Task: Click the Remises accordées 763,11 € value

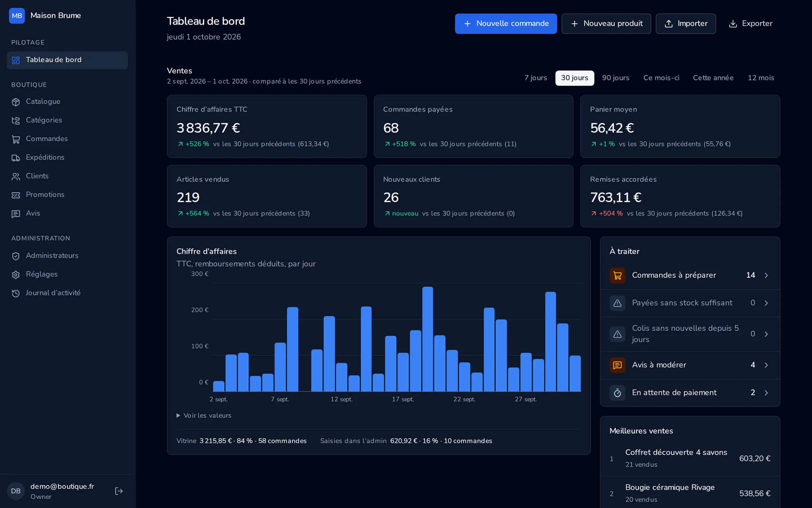Action: [616, 197]
